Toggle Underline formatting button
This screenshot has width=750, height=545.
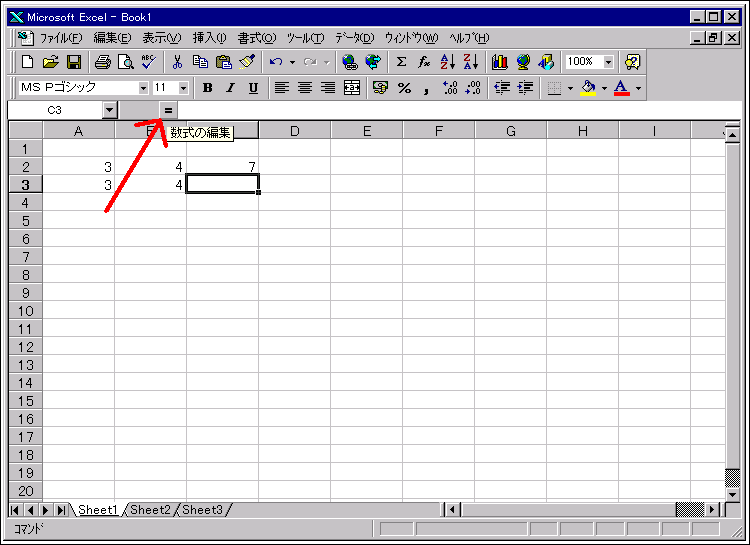[253, 88]
